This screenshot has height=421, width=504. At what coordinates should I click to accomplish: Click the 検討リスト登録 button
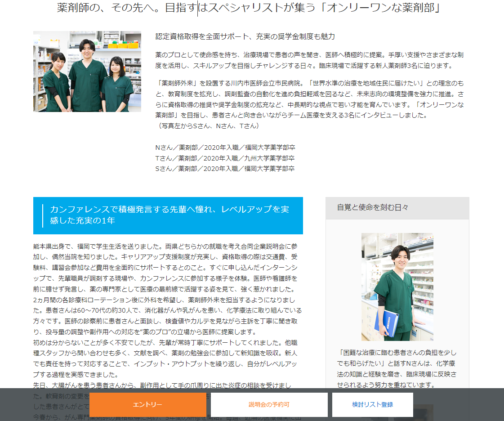click(x=373, y=405)
